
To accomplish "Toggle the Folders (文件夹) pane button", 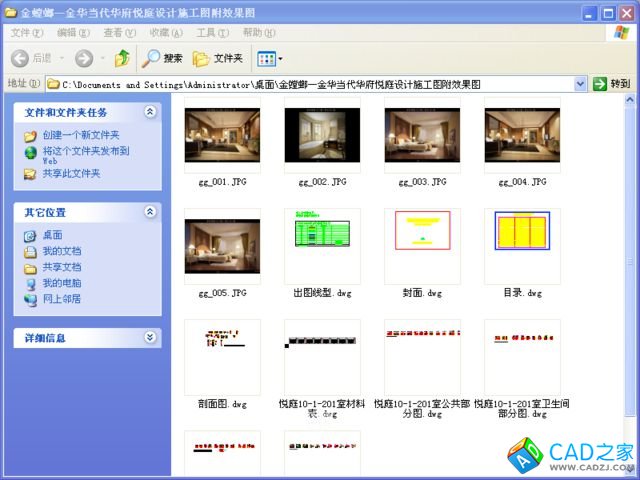I will point(219,59).
